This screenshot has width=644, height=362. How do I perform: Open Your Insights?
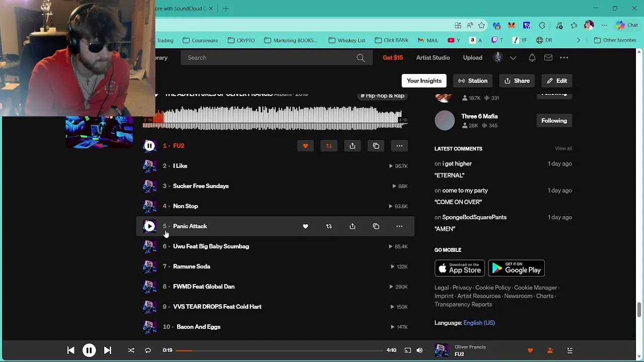pos(424,81)
